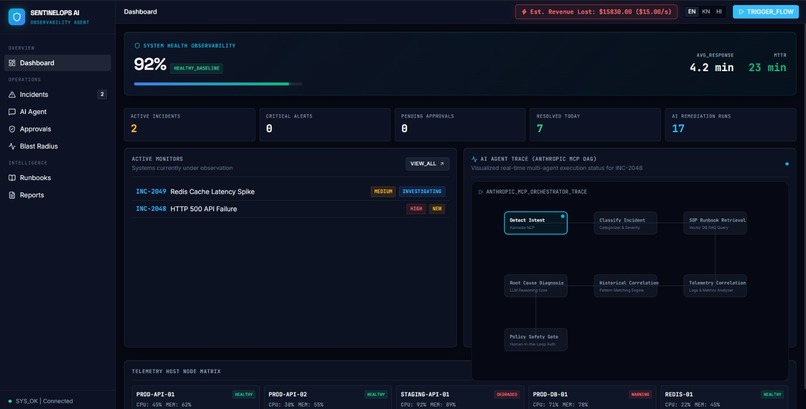Click the pulse icon next to AI Agent Trace heading
This screenshot has width=806, height=409.
tap(474, 159)
